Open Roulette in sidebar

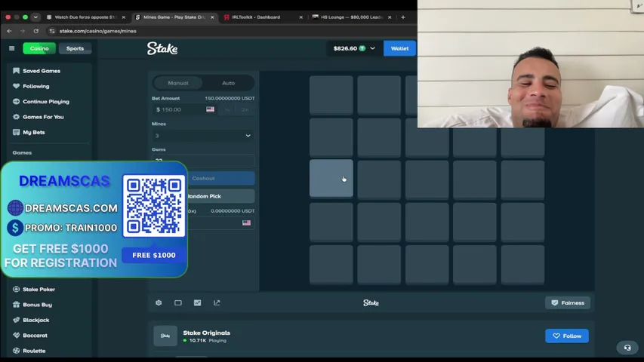[x=34, y=351]
